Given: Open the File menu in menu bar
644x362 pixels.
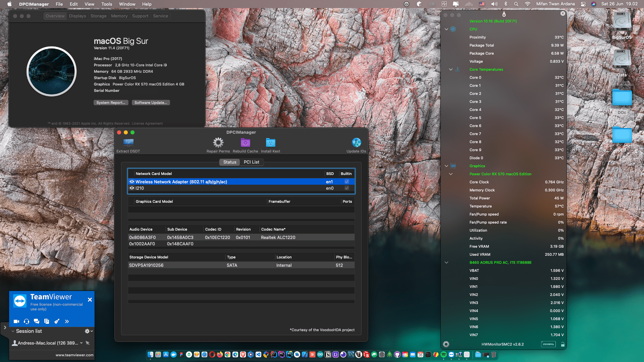Looking at the screenshot, I should pyautogui.click(x=59, y=4).
